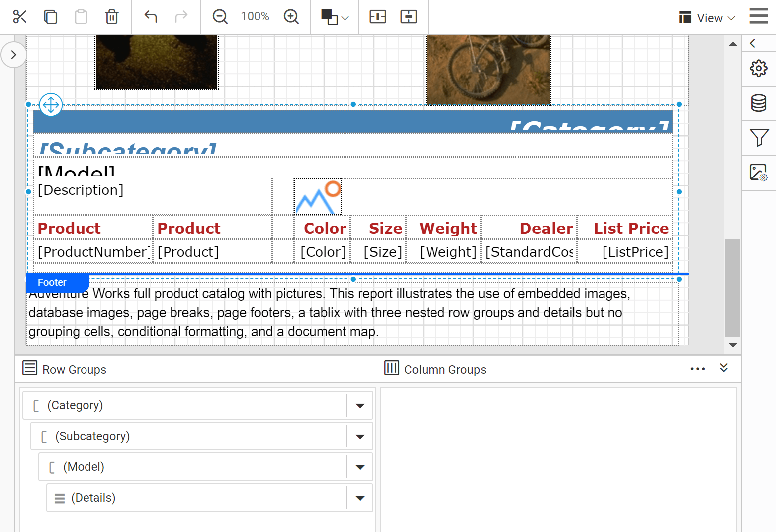Open the grouping panel more options
Screen dimensions: 776x532
(698, 369)
